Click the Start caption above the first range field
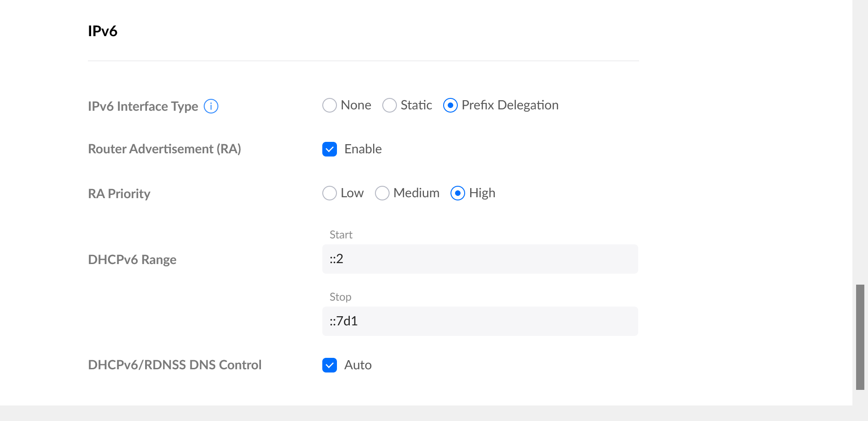This screenshot has height=421, width=868. 341,235
